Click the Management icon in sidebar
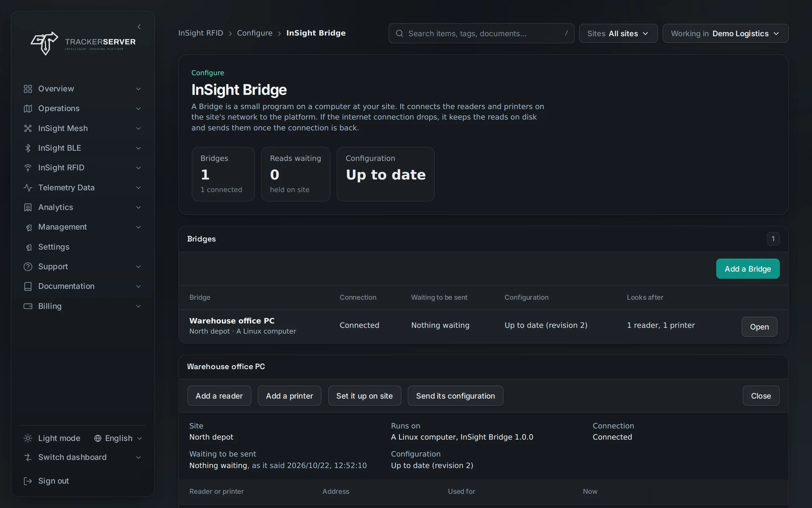Image resolution: width=812 pixels, height=508 pixels. coord(29,227)
